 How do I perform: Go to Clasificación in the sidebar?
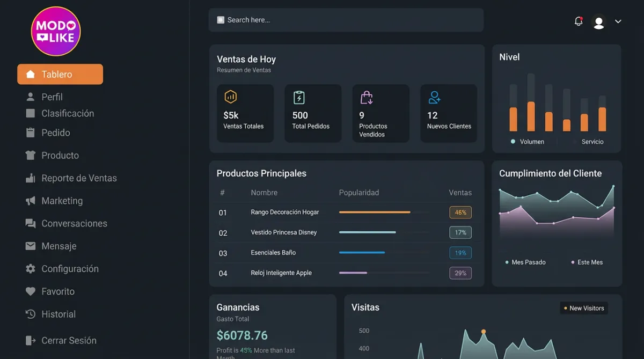coord(68,113)
